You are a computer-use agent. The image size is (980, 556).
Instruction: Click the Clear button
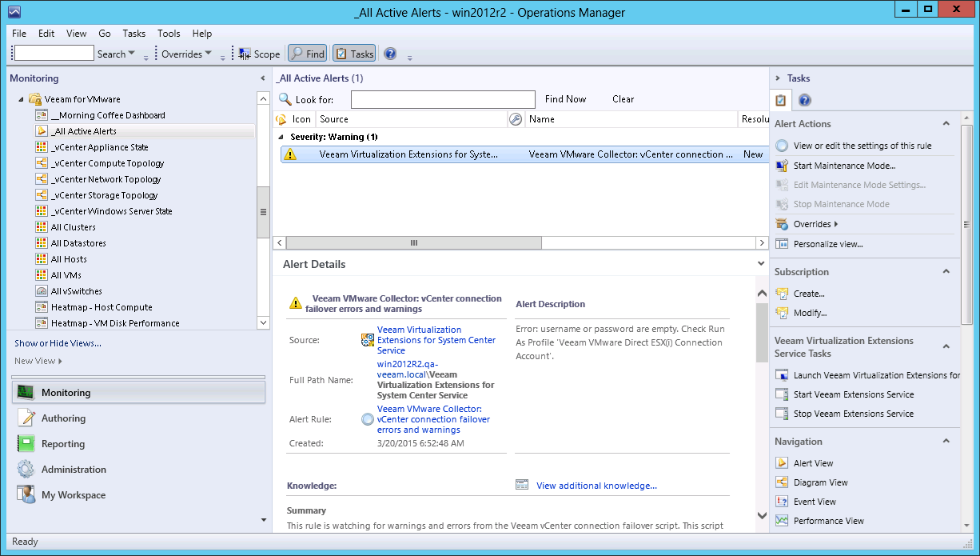pyautogui.click(x=623, y=99)
